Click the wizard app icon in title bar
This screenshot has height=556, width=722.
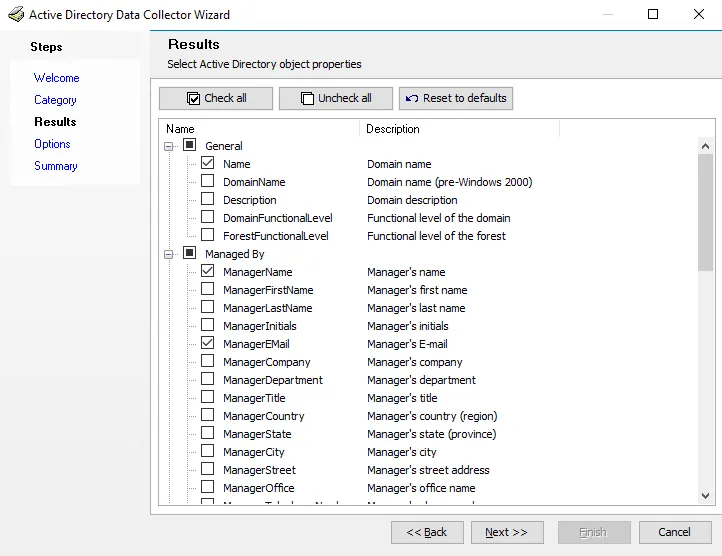(16, 14)
